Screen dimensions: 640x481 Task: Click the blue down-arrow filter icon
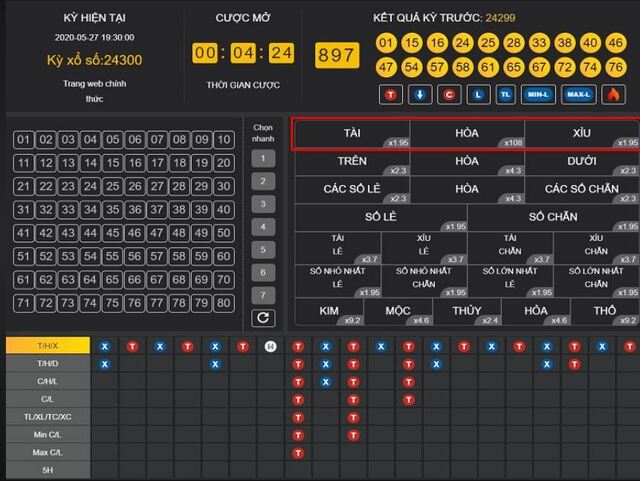tap(419, 95)
